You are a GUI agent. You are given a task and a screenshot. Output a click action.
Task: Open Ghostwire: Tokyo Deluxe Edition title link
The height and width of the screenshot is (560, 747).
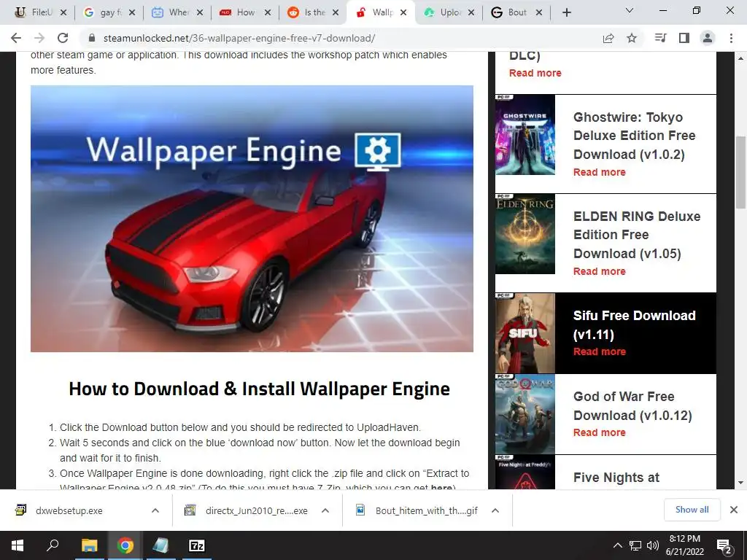pos(634,136)
